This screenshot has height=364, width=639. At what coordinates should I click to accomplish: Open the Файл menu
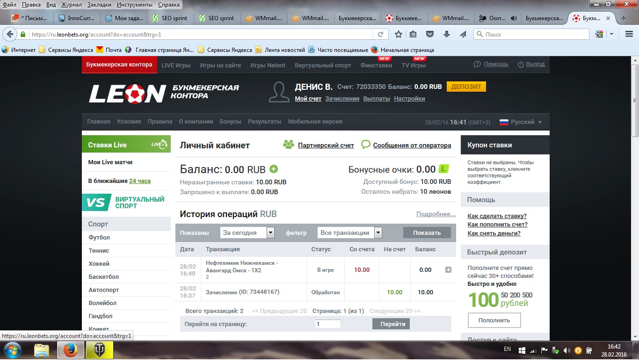[9, 5]
